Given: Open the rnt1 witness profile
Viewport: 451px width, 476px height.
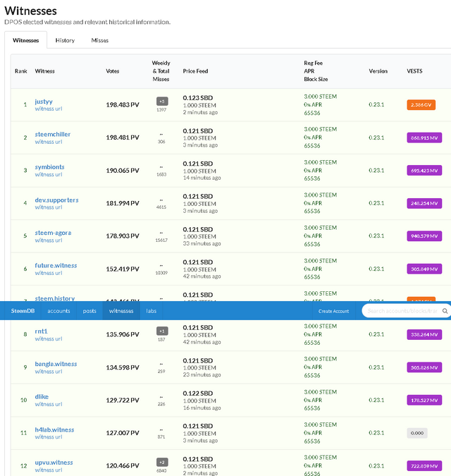Looking at the screenshot, I should click(x=41, y=331).
